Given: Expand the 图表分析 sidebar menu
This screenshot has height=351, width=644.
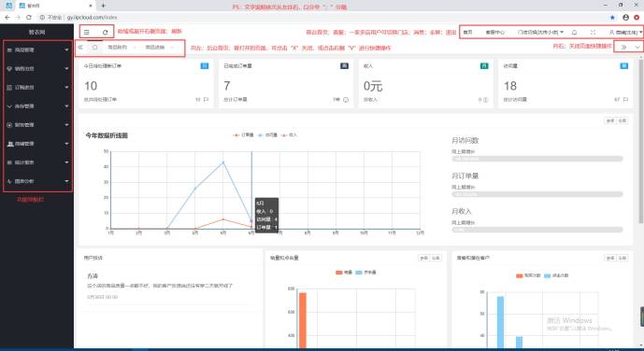Looking at the screenshot, I should (x=37, y=181).
